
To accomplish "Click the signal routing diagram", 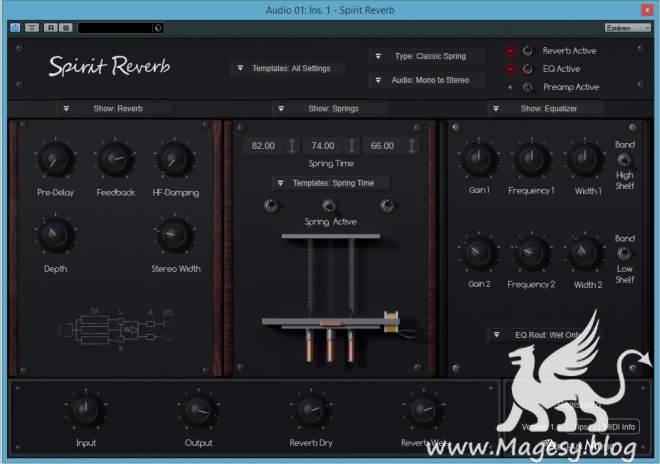I will (115, 329).
